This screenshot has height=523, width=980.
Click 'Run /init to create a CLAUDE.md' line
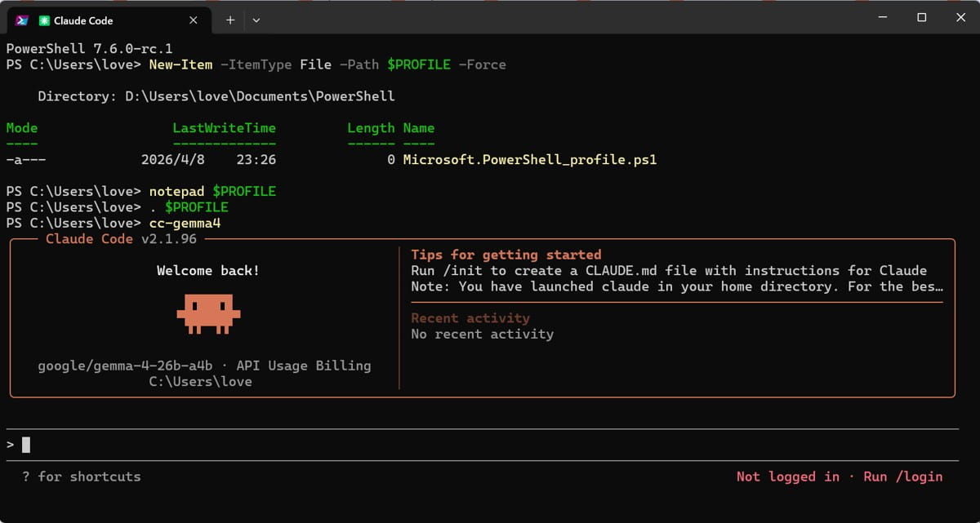point(669,270)
